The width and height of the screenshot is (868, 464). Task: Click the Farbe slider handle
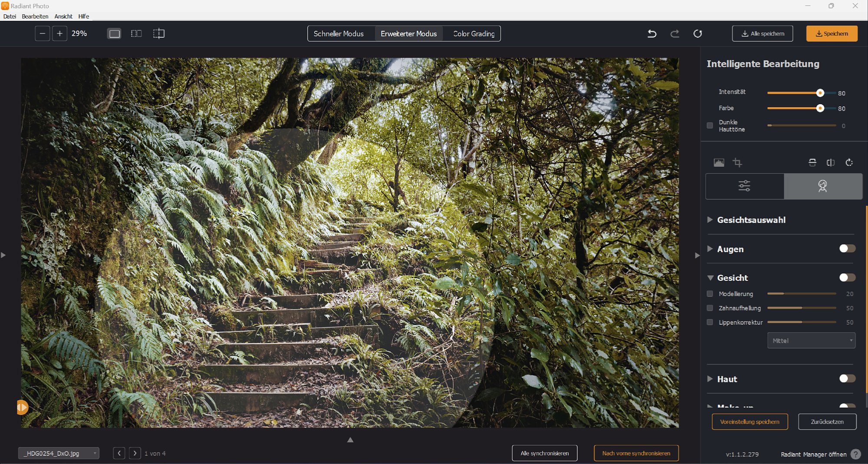tap(820, 108)
